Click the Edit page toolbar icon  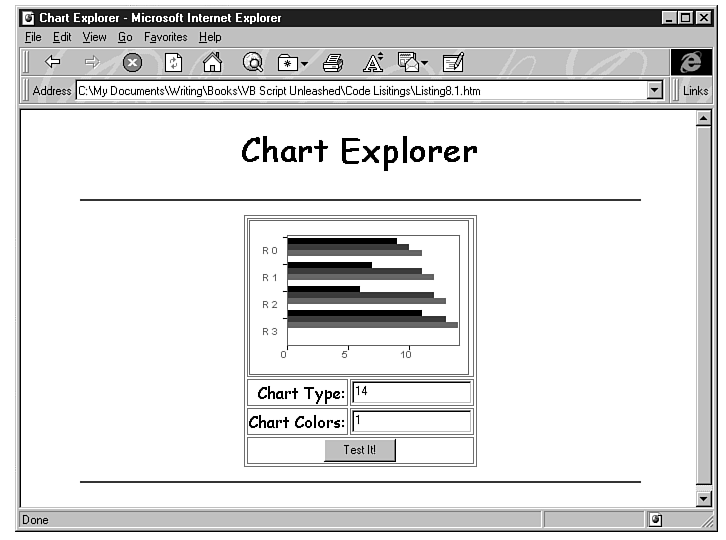[x=453, y=63]
